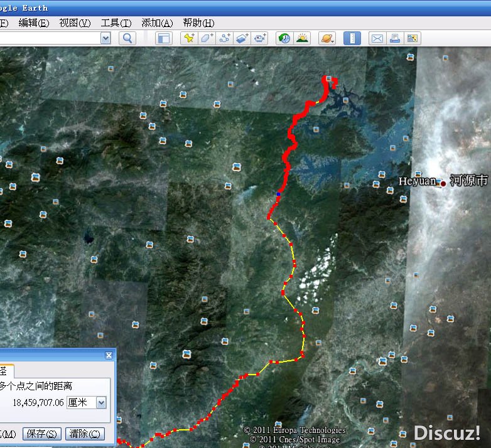Click the search magnifier button
This screenshot has width=491, height=448.
coord(127,38)
